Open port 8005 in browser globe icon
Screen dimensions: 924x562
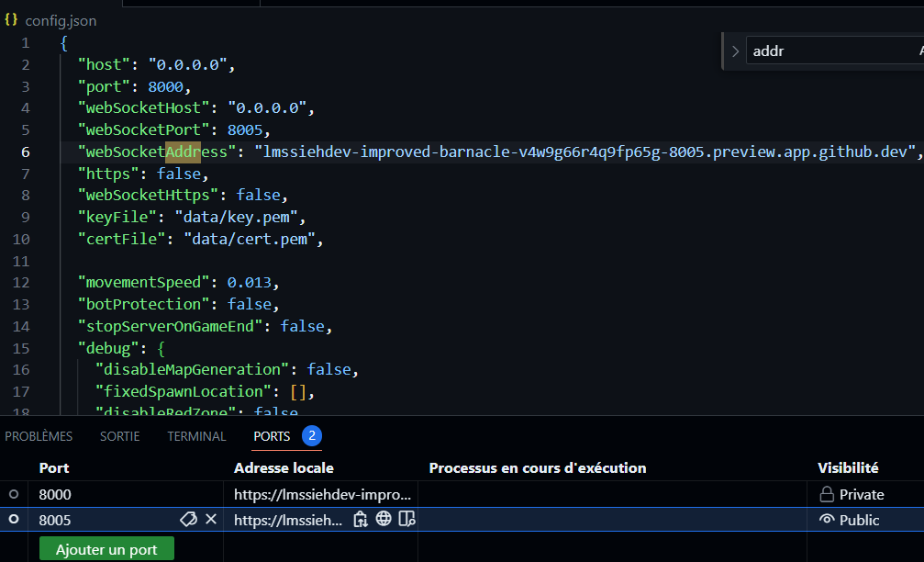tap(384, 518)
